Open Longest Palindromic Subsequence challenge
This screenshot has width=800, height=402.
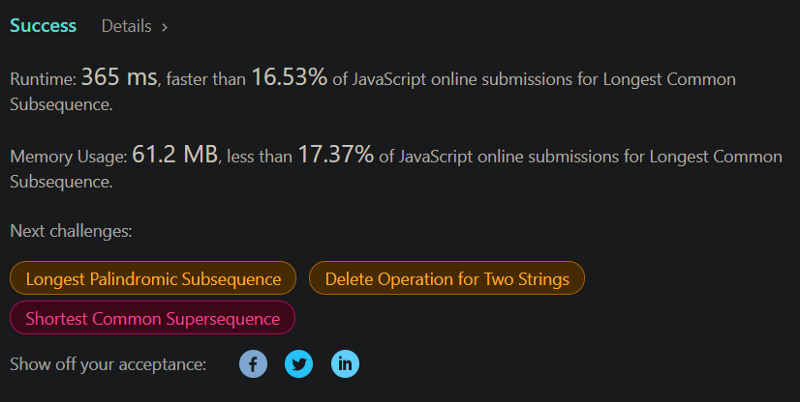click(153, 279)
